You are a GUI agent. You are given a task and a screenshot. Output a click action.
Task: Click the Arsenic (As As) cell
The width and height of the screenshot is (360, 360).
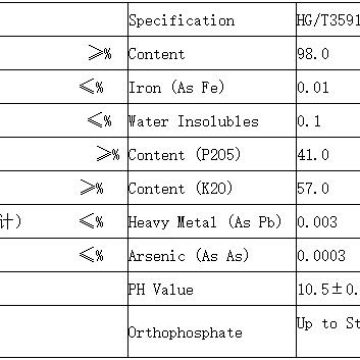(212, 255)
